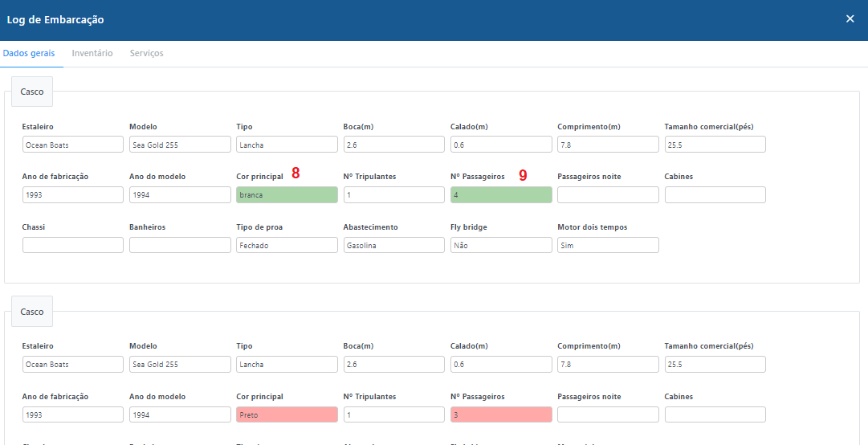Focus Passageiros noite in first Casco section
The height and width of the screenshot is (445, 868).
608,195
